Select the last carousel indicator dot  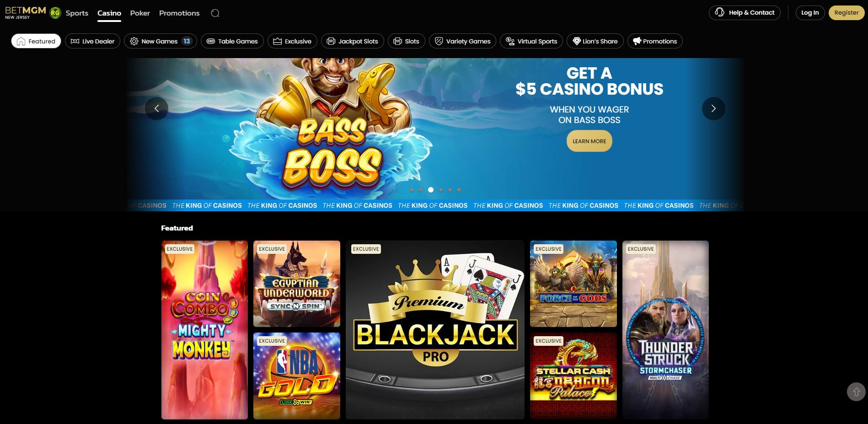coord(459,190)
